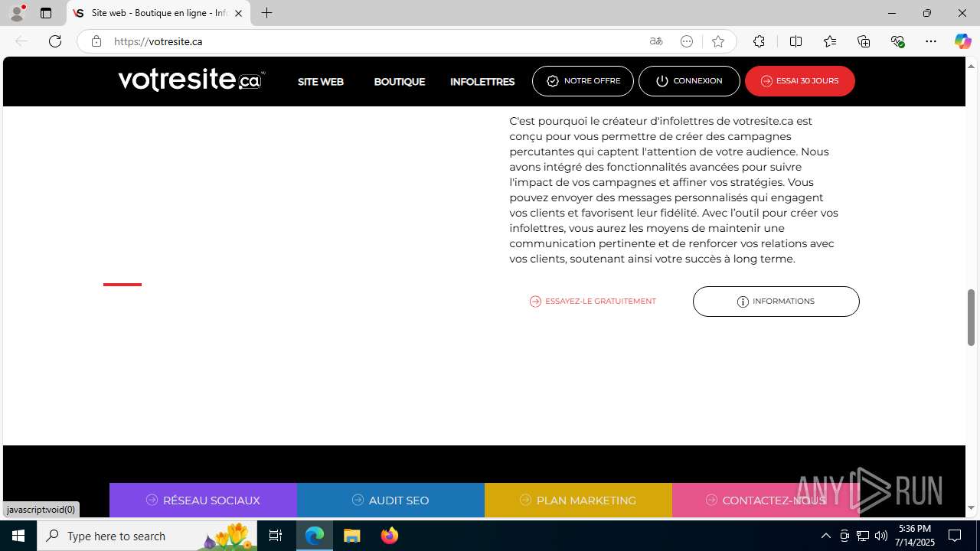Click the Informations info circle icon

(743, 302)
